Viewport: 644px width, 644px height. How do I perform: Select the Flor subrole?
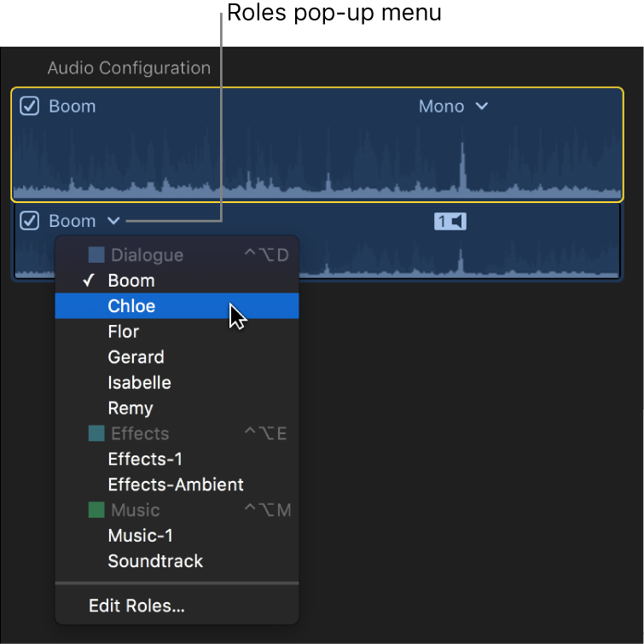(124, 332)
